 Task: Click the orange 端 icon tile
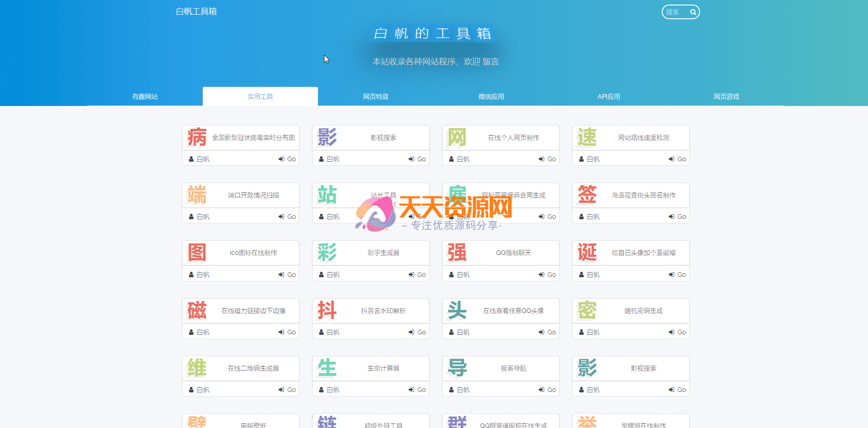[197, 195]
